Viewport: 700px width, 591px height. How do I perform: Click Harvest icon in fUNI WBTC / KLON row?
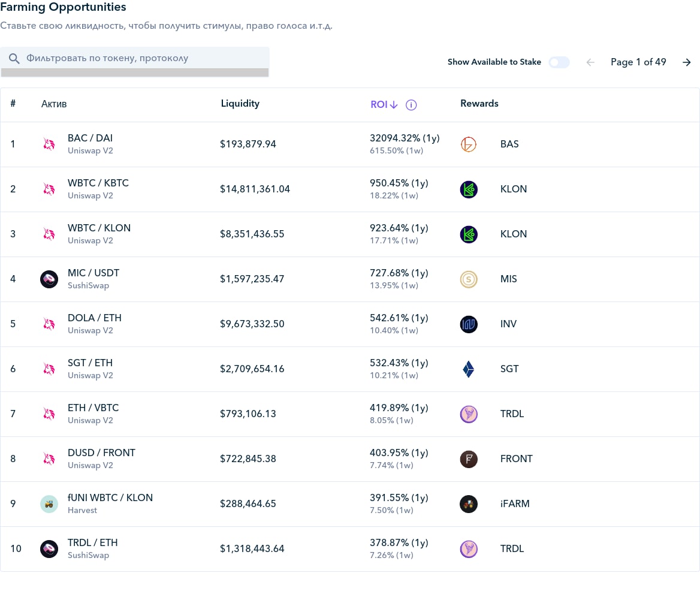pos(49,504)
